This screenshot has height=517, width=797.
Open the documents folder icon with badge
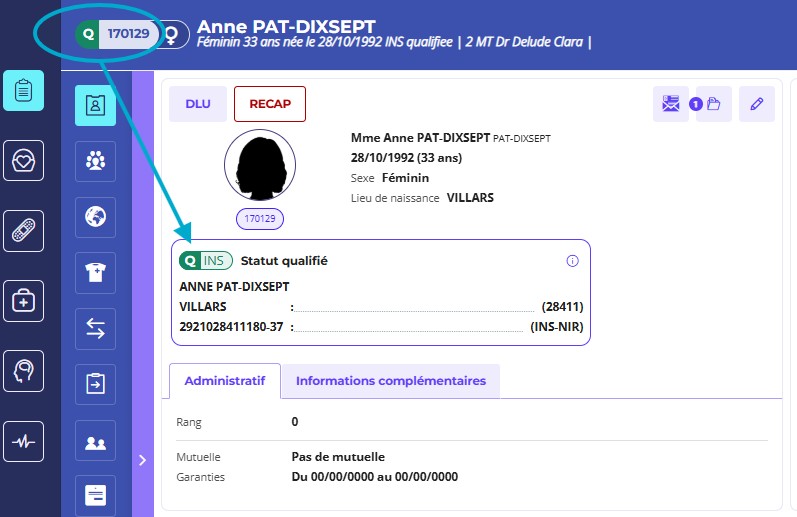pos(714,104)
